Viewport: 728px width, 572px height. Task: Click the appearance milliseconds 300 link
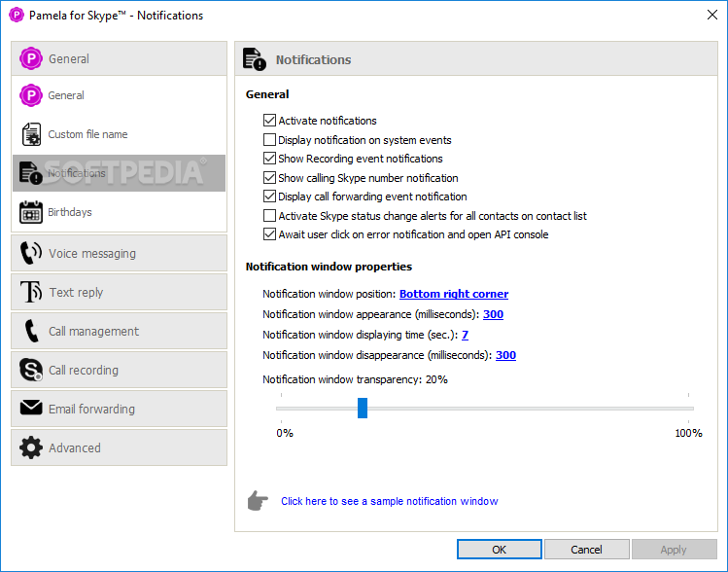[493, 314]
